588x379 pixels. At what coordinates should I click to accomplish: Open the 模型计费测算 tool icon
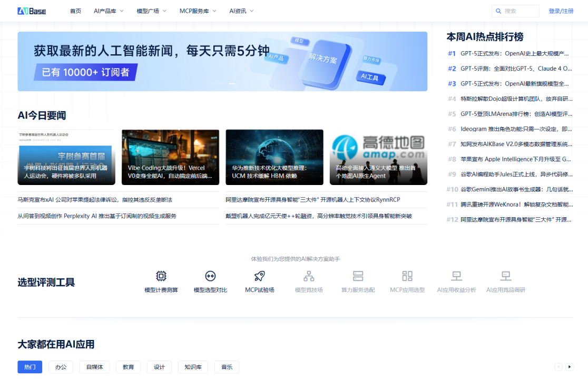pyautogui.click(x=161, y=276)
